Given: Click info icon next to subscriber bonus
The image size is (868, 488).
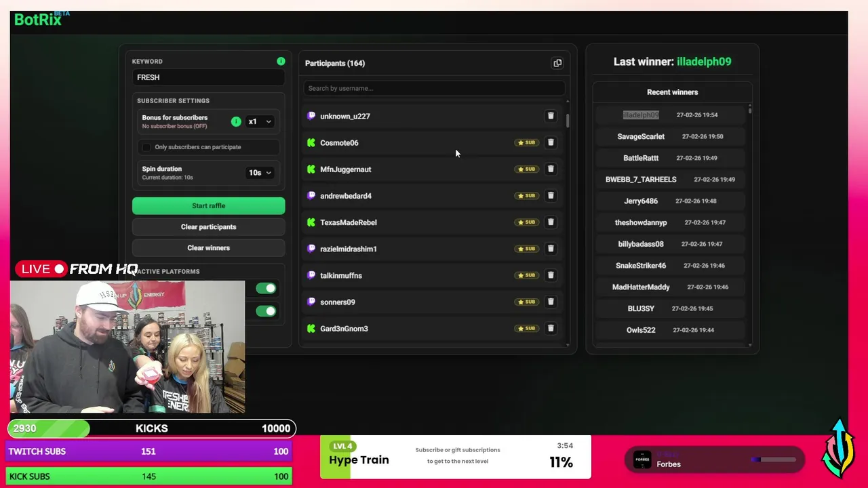Looking at the screenshot, I should (236, 122).
